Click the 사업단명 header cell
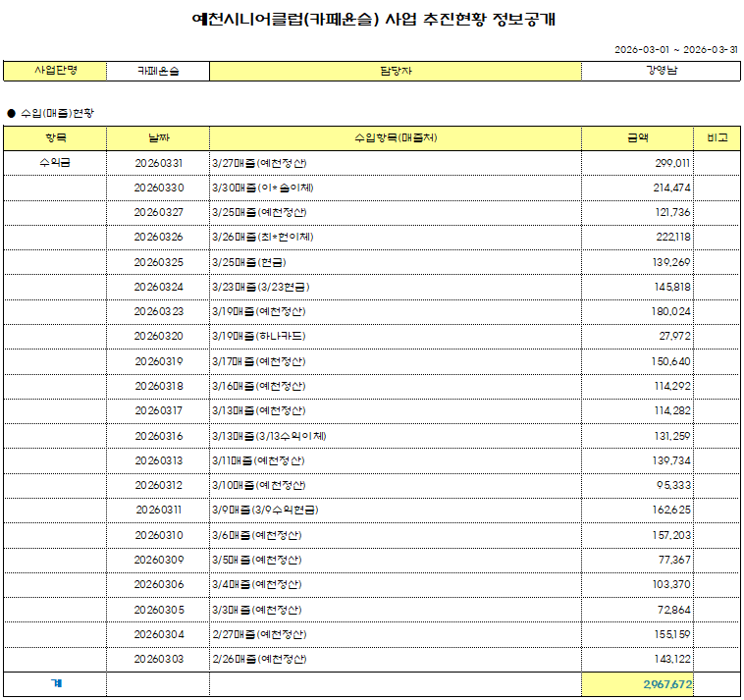The height and width of the screenshot is (700, 744). 55,71
